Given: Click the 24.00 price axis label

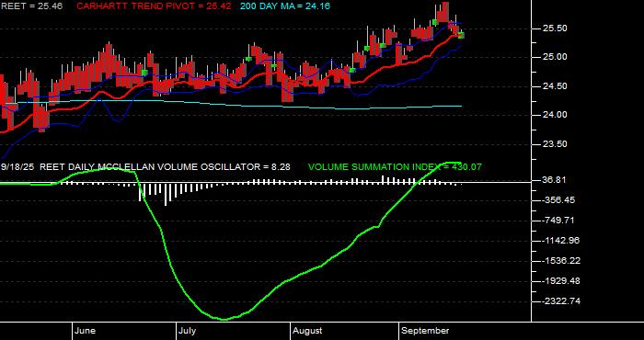Looking at the screenshot, I should click(556, 115).
